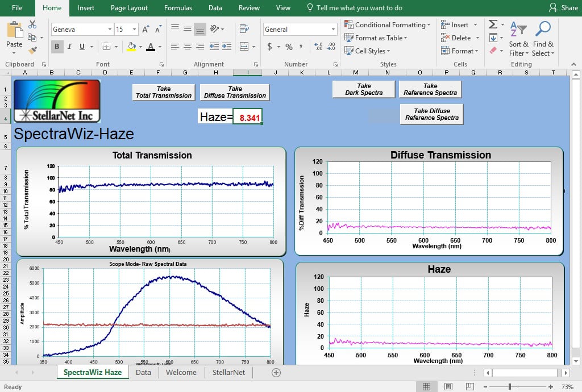Click the zoom slider handle
This screenshot has width=582, height=392.
tap(510, 387)
